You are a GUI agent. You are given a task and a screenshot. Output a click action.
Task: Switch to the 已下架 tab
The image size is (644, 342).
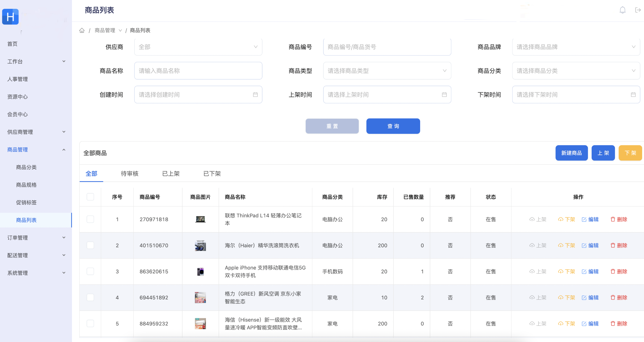click(x=212, y=173)
